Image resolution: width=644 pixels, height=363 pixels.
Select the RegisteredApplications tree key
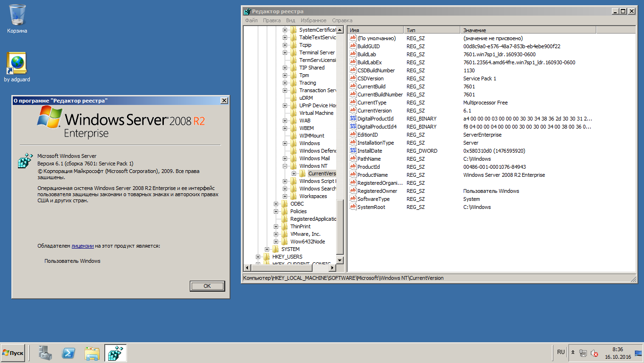[x=313, y=219]
